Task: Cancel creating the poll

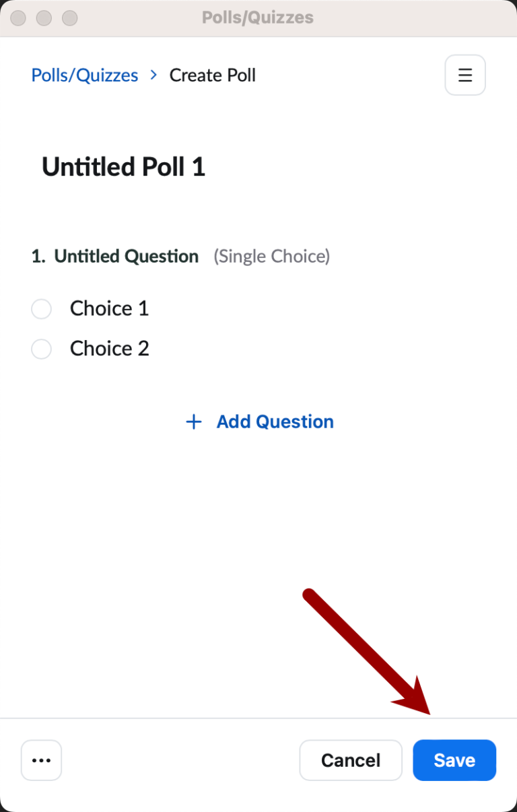Action: (350, 760)
